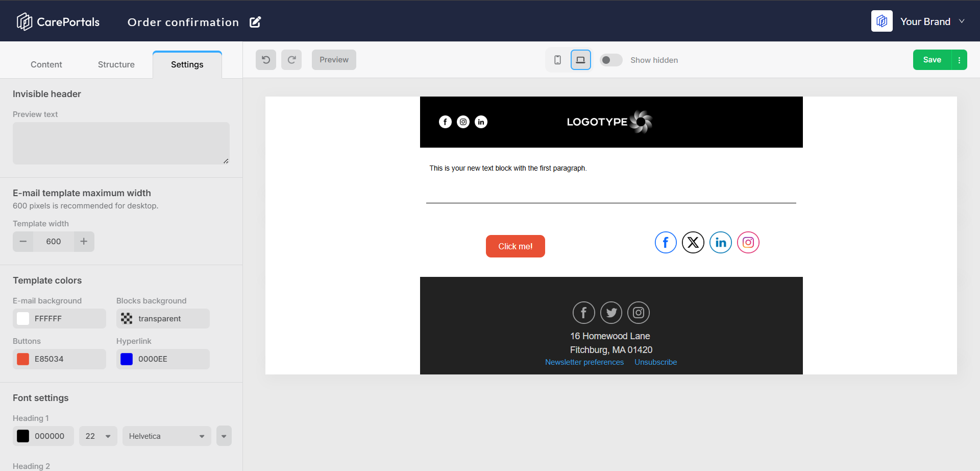Click the X (Twitter) social icon in email
980x471 pixels.
pyautogui.click(x=693, y=243)
